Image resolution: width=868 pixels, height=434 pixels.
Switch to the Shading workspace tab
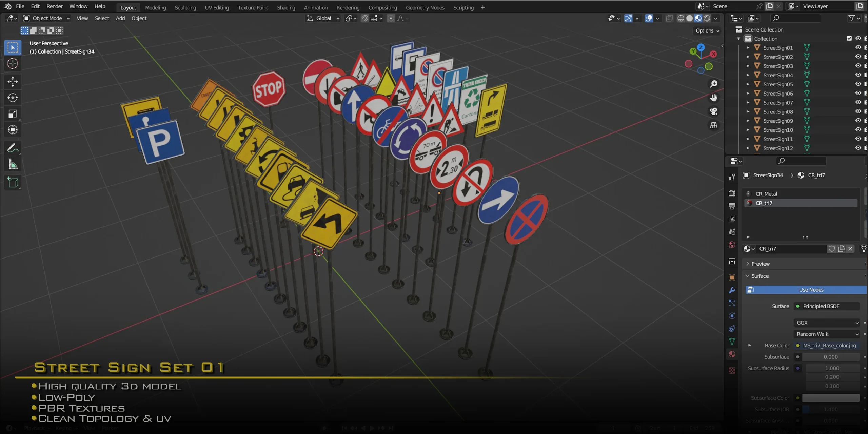(286, 7)
